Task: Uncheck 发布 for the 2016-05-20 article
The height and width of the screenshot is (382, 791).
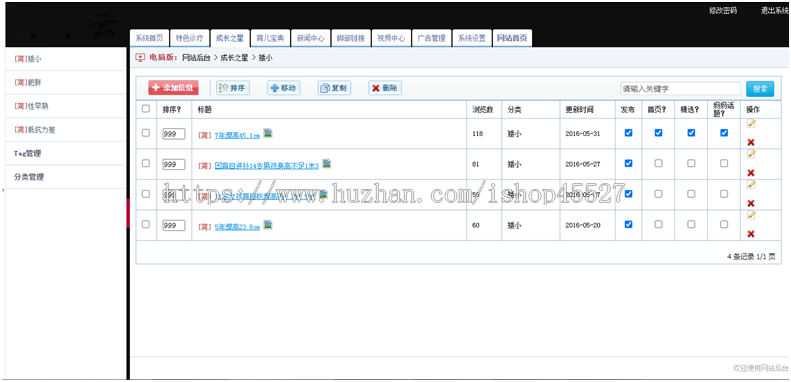Action: [x=628, y=225]
